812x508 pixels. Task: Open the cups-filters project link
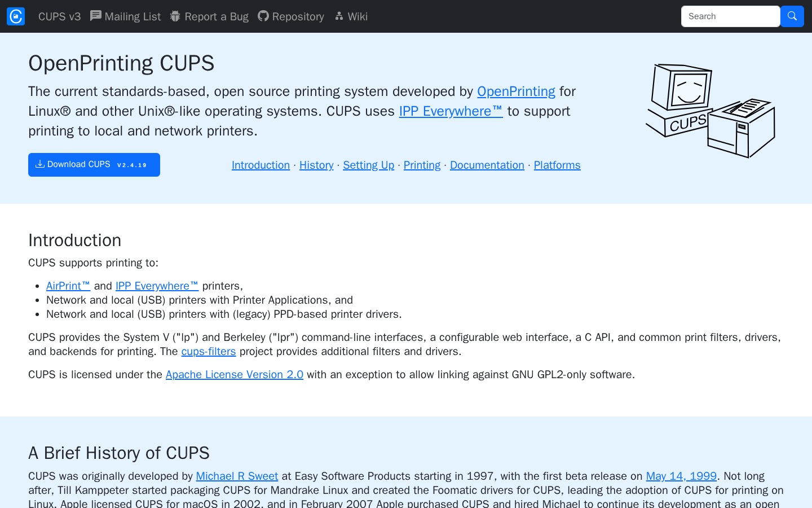point(209,351)
